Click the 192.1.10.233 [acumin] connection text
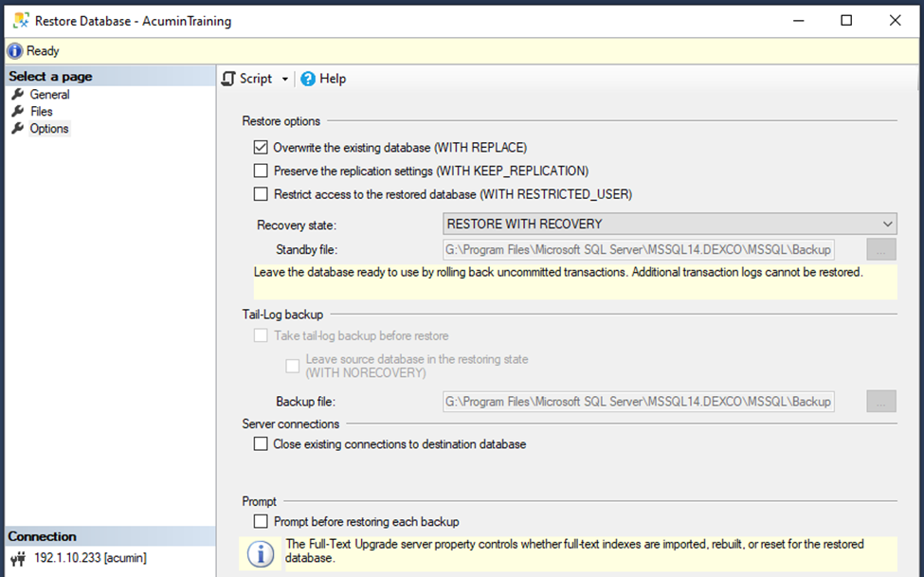The width and height of the screenshot is (924, 577). pos(90,558)
